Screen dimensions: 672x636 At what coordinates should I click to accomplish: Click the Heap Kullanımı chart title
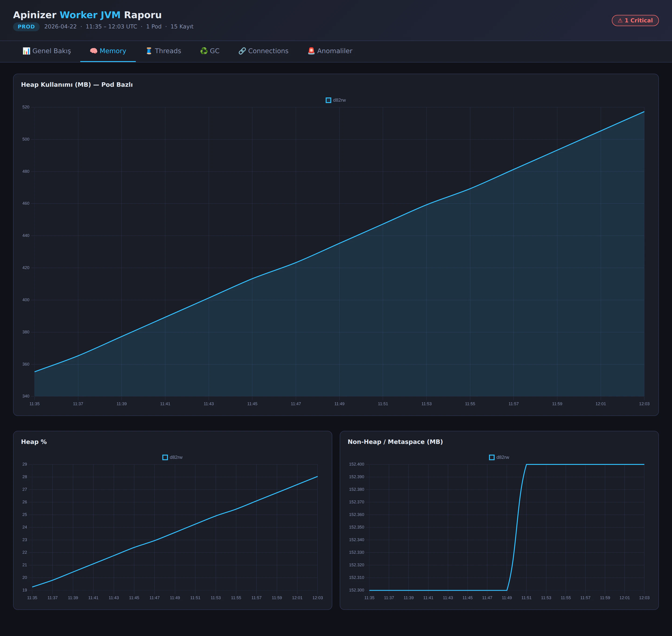pyautogui.click(x=77, y=85)
